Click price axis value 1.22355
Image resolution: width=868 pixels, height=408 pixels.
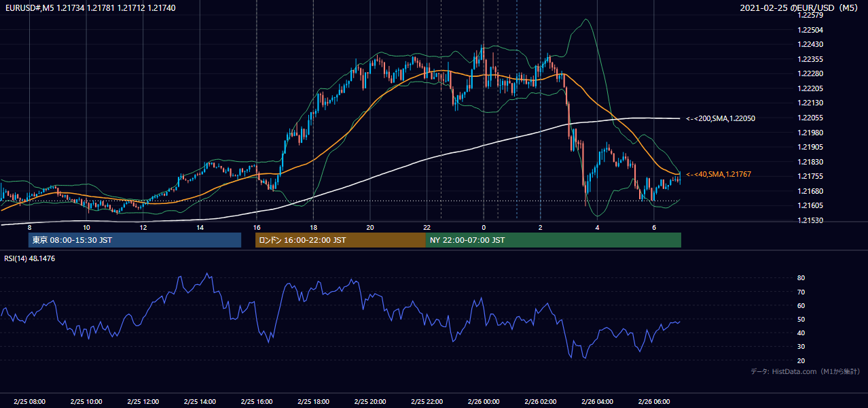point(810,59)
